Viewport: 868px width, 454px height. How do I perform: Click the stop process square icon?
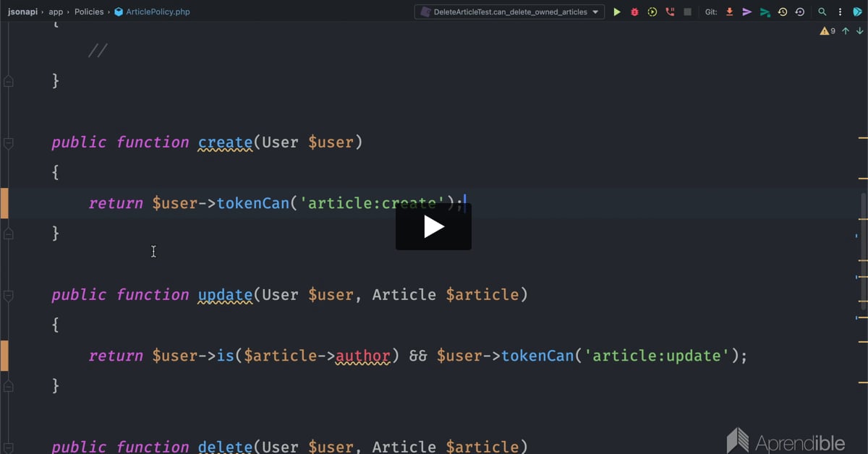point(687,12)
